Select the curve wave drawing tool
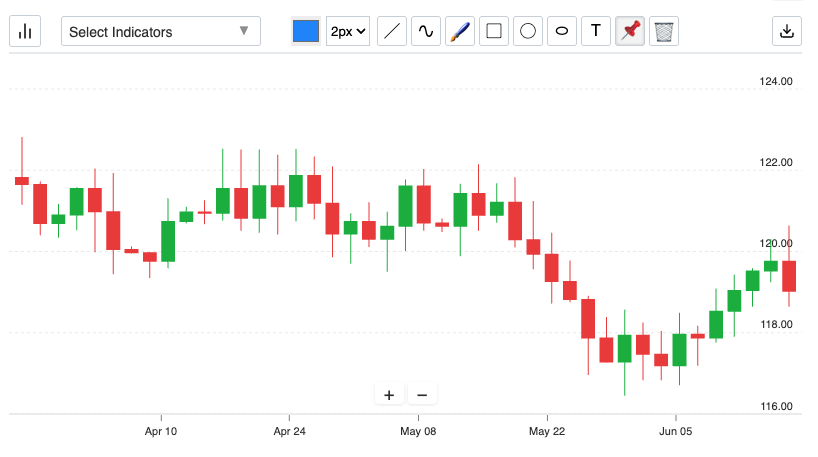Image resolution: width=818 pixels, height=457 pixels. pos(426,31)
